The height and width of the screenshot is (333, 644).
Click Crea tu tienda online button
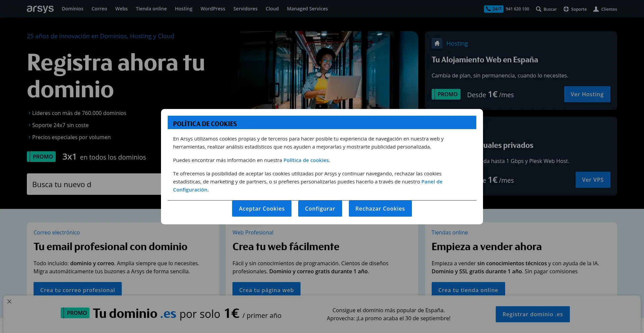(x=468, y=289)
